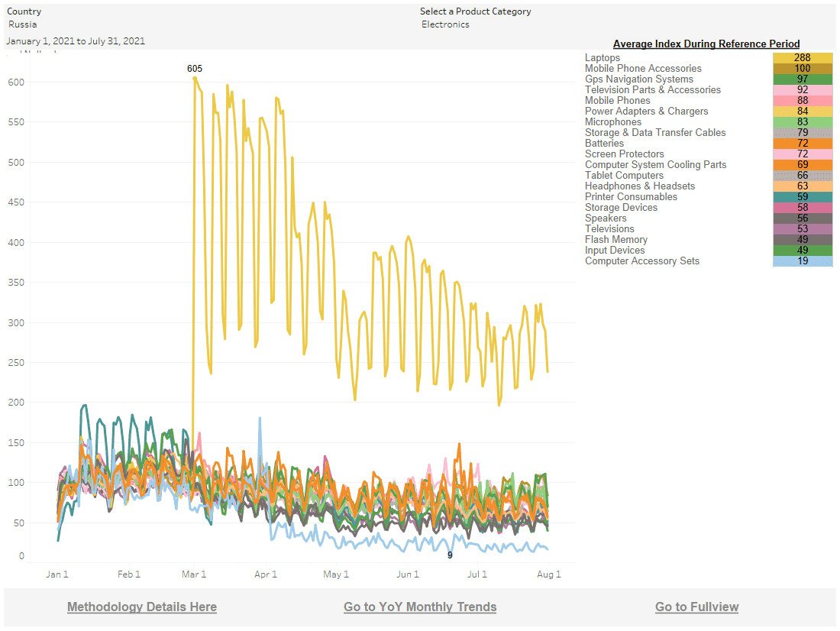This screenshot has width=840, height=631.
Task: Click the Methodology Details Here link
Action: [x=142, y=607]
